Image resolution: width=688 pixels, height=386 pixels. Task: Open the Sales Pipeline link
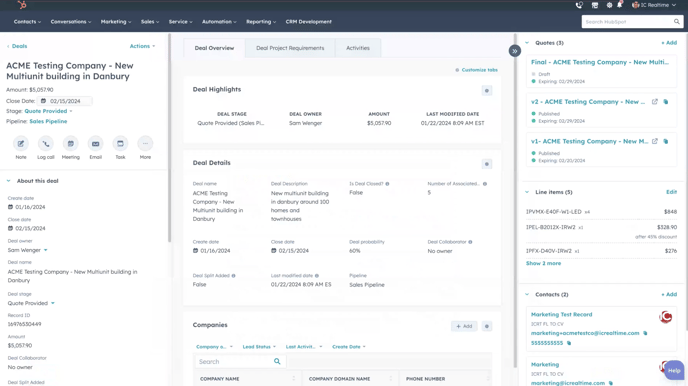(48, 122)
